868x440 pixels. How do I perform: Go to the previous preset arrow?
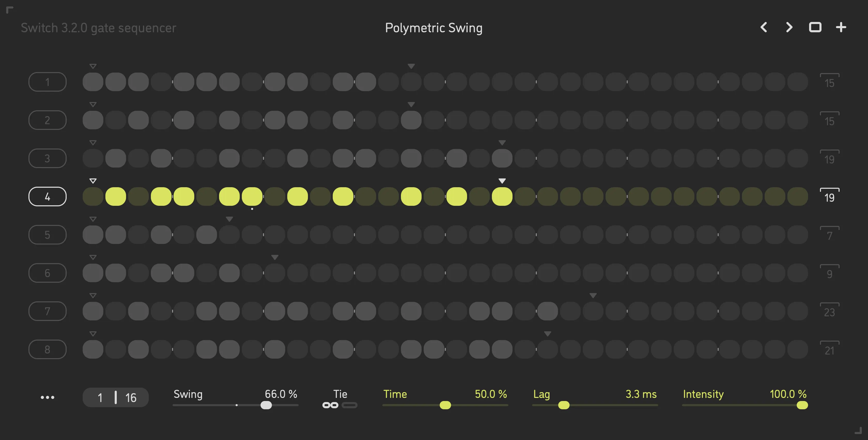764,27
